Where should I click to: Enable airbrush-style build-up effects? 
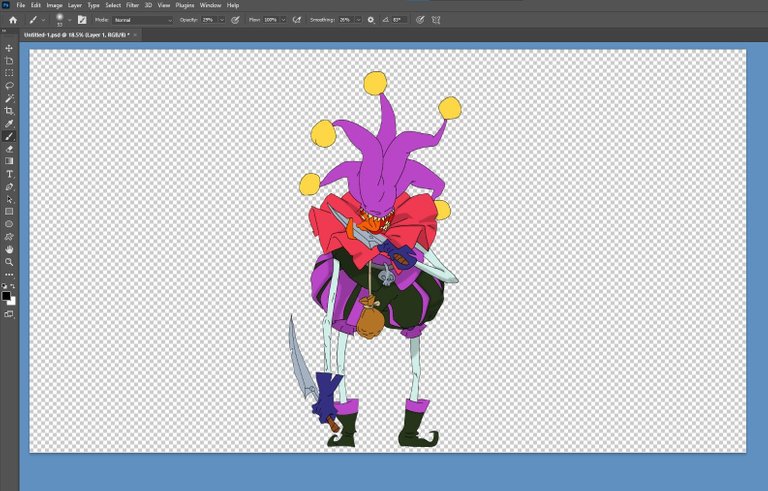(296, 20)
